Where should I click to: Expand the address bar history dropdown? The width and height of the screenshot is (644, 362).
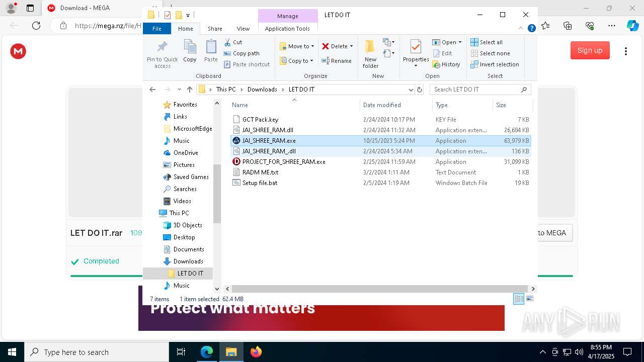coord(411,89)
